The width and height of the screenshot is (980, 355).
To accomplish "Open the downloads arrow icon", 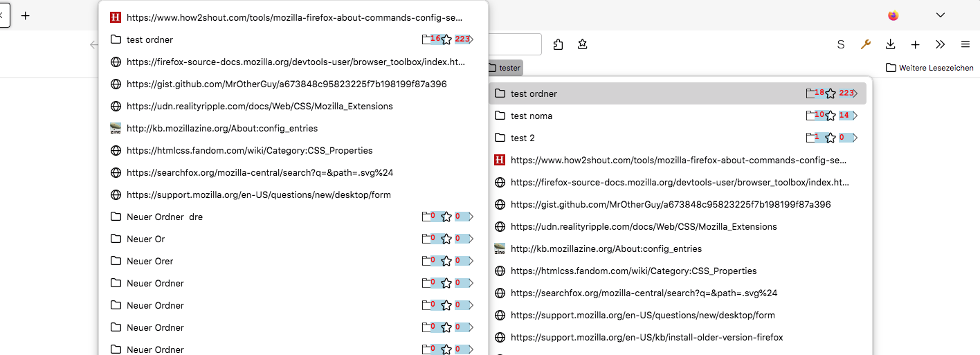I will point(891,44).
